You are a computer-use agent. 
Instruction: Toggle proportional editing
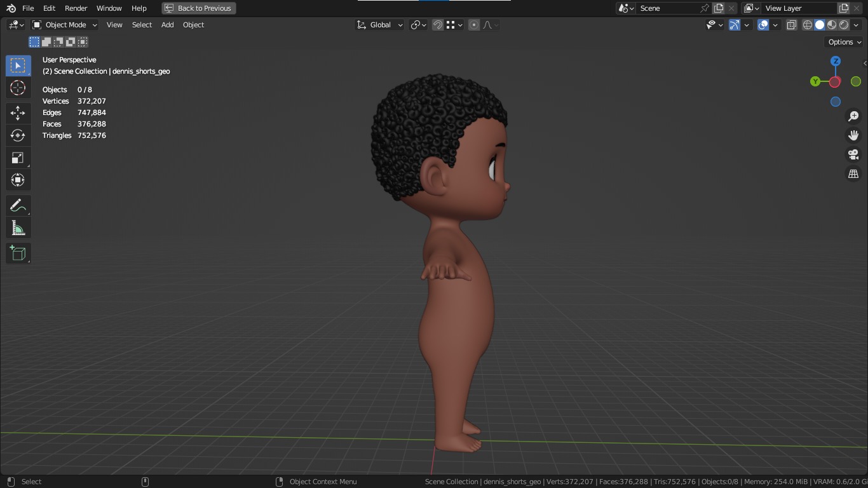474,25
